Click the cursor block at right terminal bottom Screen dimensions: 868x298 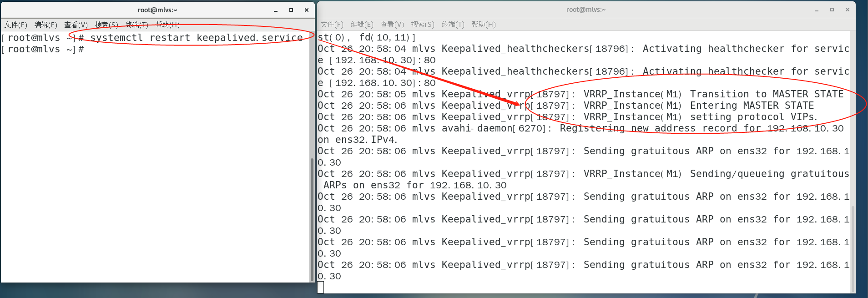tap(321, 287)
